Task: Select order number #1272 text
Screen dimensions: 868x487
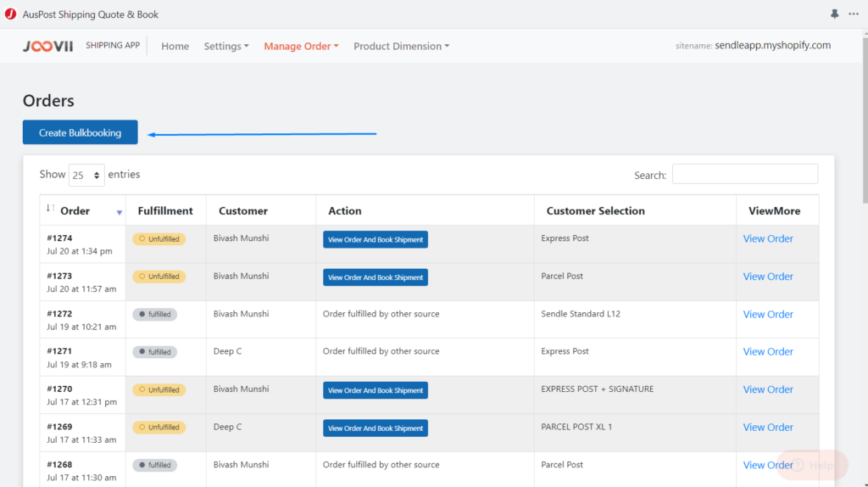Action: tap(59, 314)
